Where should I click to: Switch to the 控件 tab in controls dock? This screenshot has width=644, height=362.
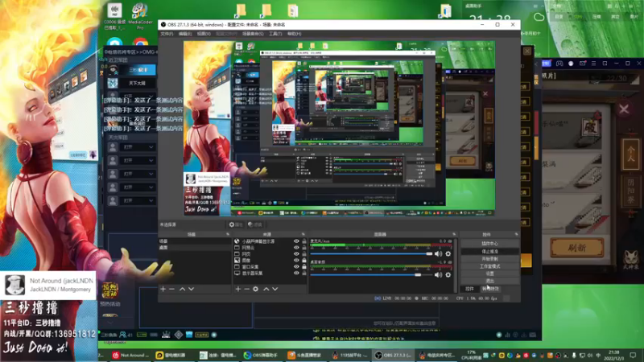[469, 289]
